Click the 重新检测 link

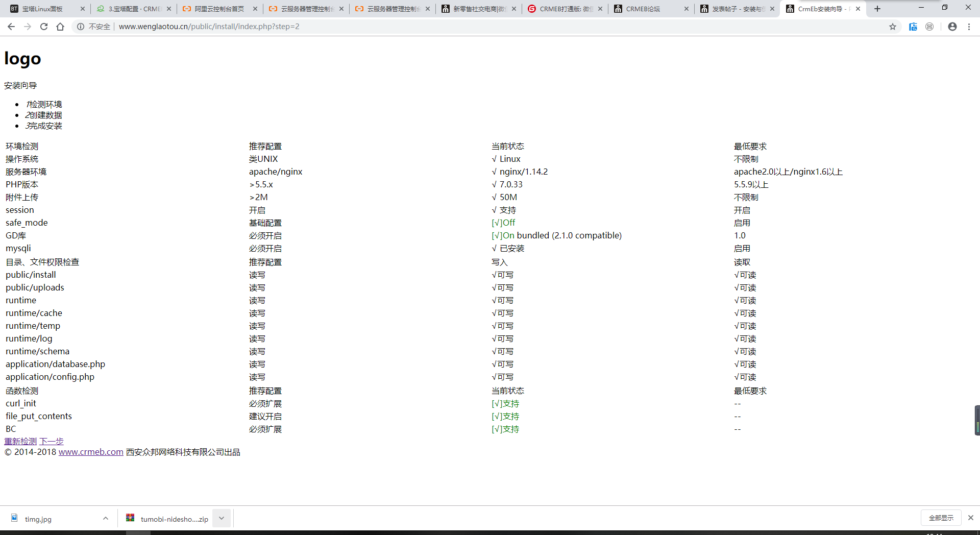pos(20,441)
